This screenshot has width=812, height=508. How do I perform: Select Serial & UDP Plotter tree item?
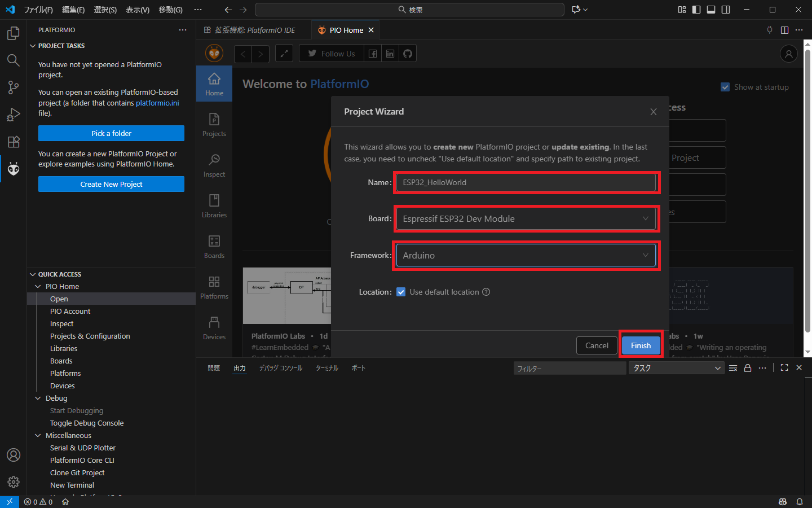83,448
